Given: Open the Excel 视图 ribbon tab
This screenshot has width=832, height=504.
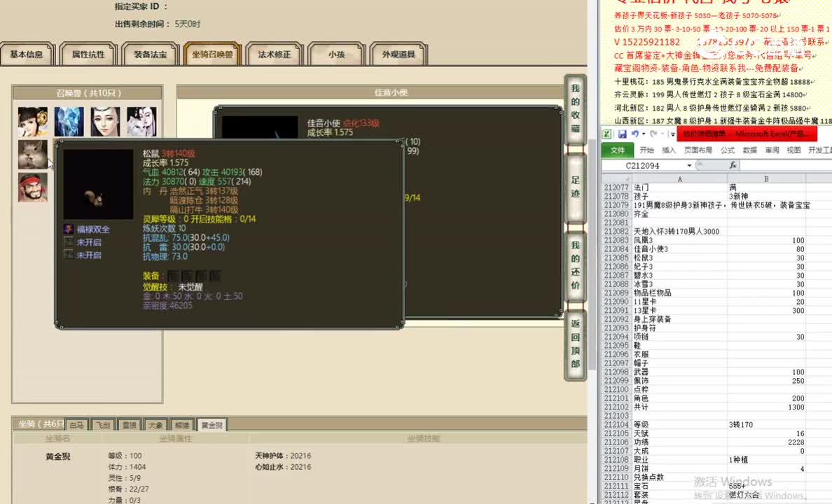Looking at the screenshot, I should click(793, 150).
